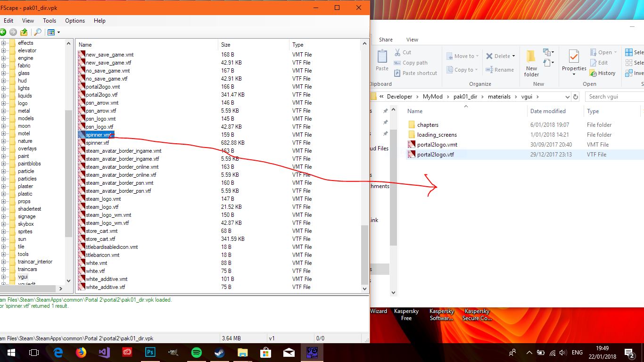
Task: Click History in the Explorer ribbon
Action: pos(603,73)
